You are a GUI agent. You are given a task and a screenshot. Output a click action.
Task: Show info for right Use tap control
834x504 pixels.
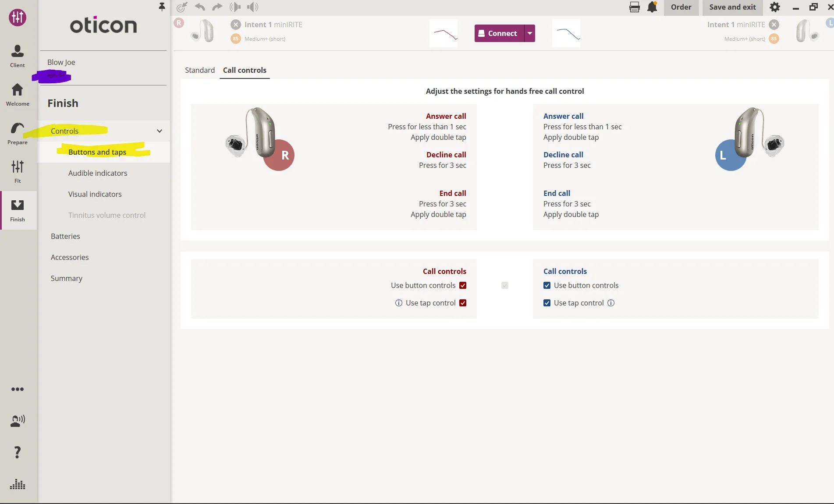tap(399, 303)
